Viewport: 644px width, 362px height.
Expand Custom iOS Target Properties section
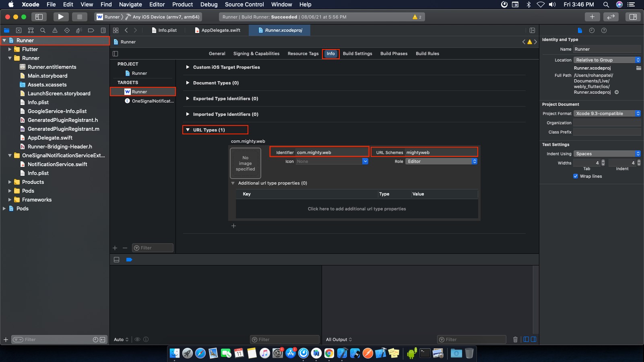pos(188,67)
